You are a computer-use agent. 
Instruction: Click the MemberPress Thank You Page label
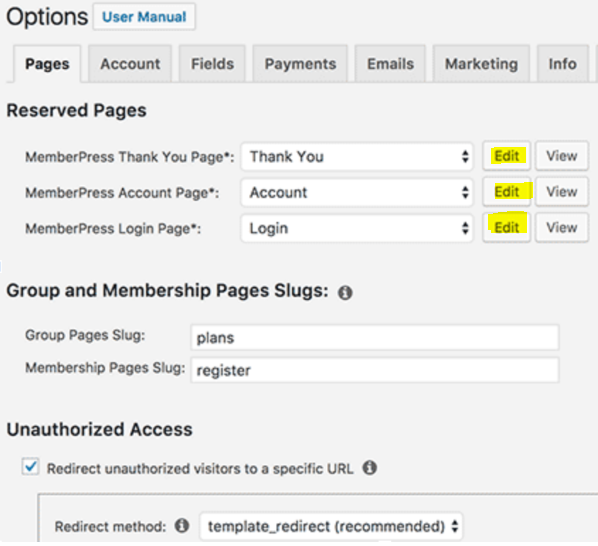point(130,157)
